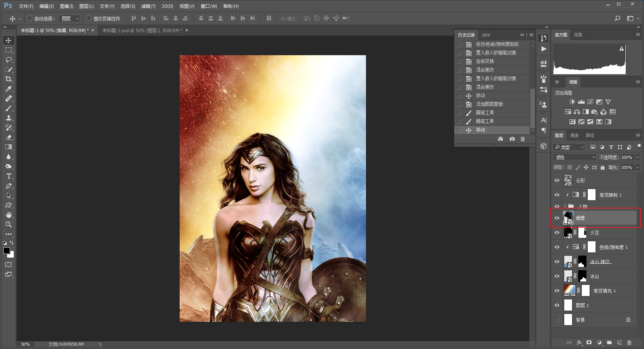Viewport: 644px width, 349px height.
Task: Select the Zoom tool
Action: pos(9,224)
